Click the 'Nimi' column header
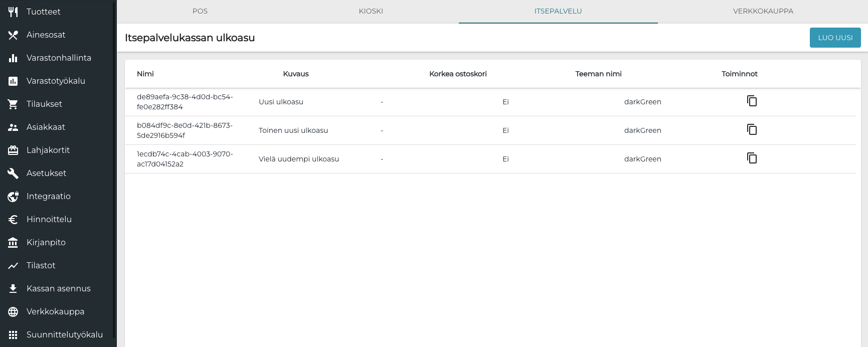Screen dimensions: 868x347 (x=145, y=74)
